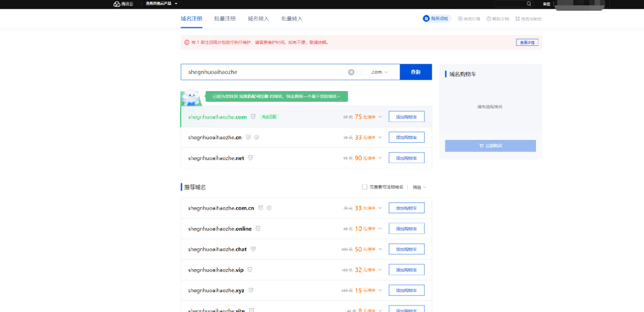Expand the price chevron for the .online domain

tap(380, 229)
